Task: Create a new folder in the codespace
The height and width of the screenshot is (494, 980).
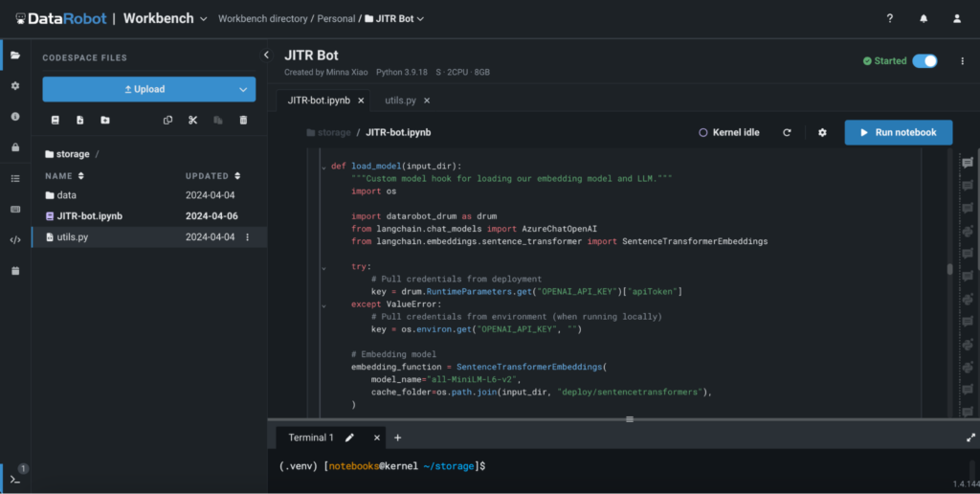Action: [x=104, y=120]
